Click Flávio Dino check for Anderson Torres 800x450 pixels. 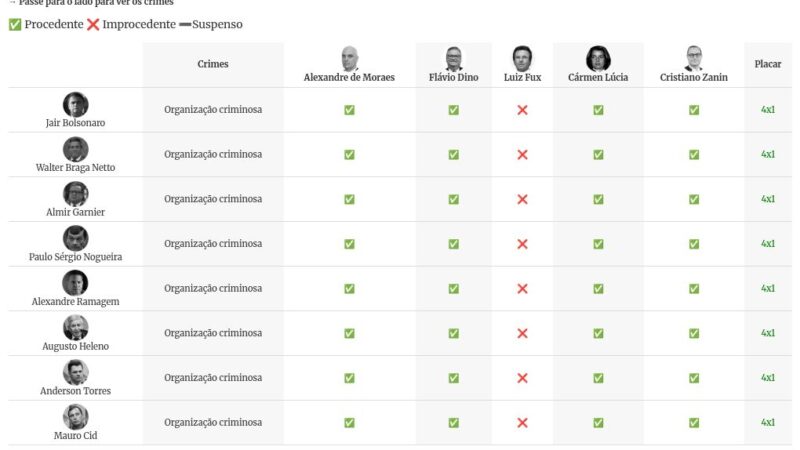(454, 378)
